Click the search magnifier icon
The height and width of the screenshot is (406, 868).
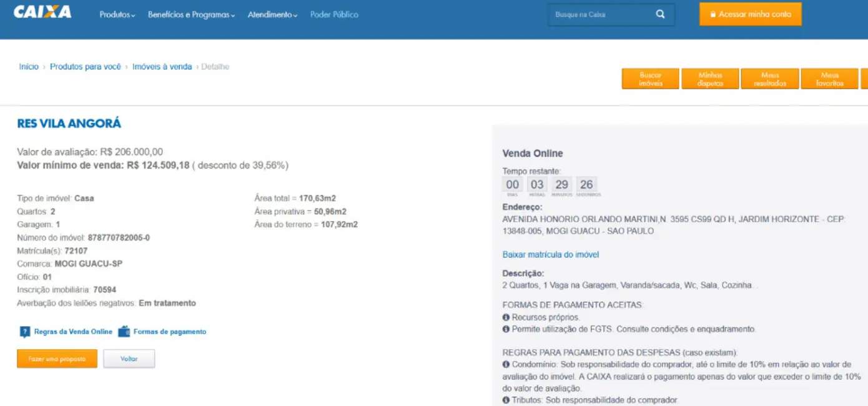pyautogui.click(x=660, y=14)
